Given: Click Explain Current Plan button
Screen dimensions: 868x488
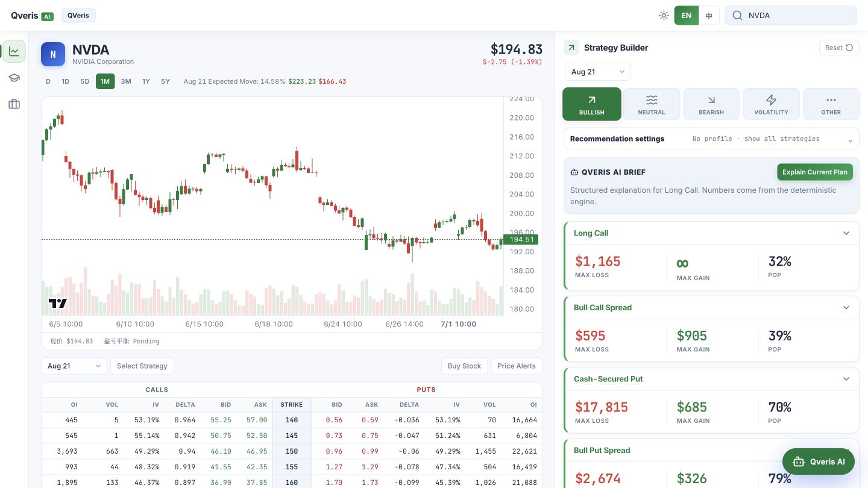Looking at the screenshot, I should 815,172.
